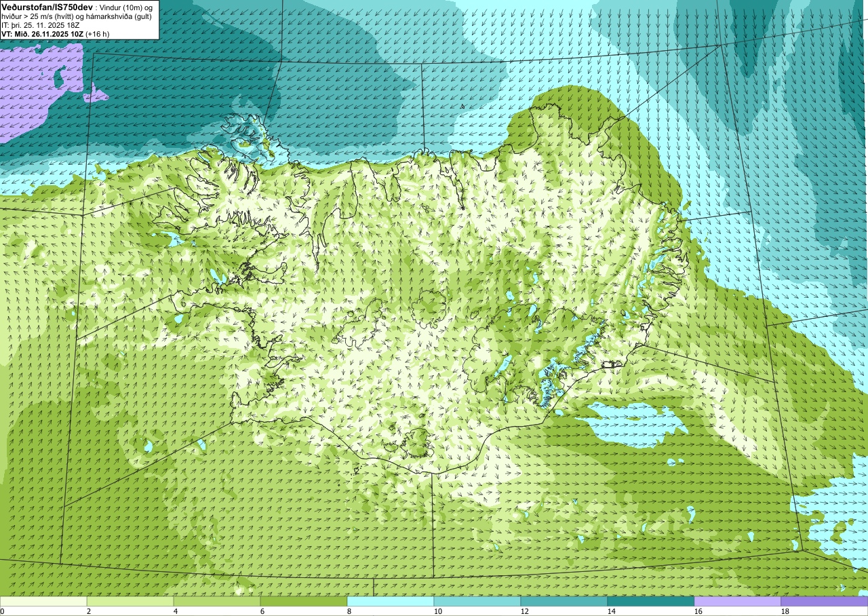868x616 pixels.
Task: Choose the dark teal 14–16 legend swatch
Action: [x=651, y=601]
